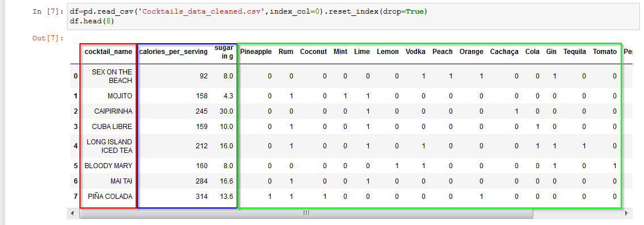Click the BLOODY MARY row name
The image size is (644, 225).
pyautogui.click(x=108, y=166)
